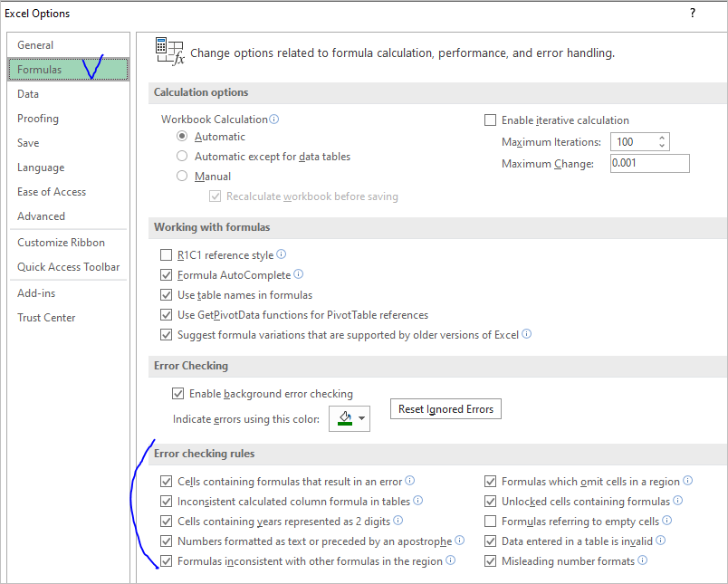Toggle Formula AutoComplete checkbox
728x584 pixels.
click(166, 275)
